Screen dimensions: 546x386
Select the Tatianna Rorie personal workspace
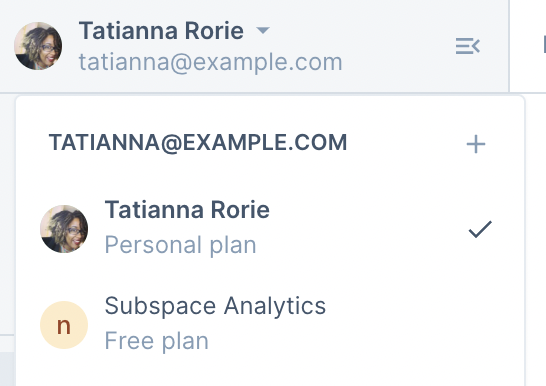tap(270, 229)
